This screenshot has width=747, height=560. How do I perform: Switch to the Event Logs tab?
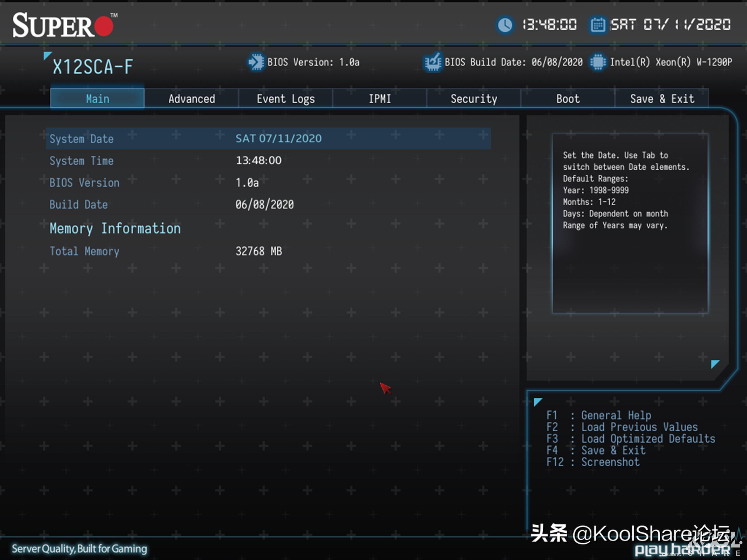pyautogui.click(x=285, y=99)
